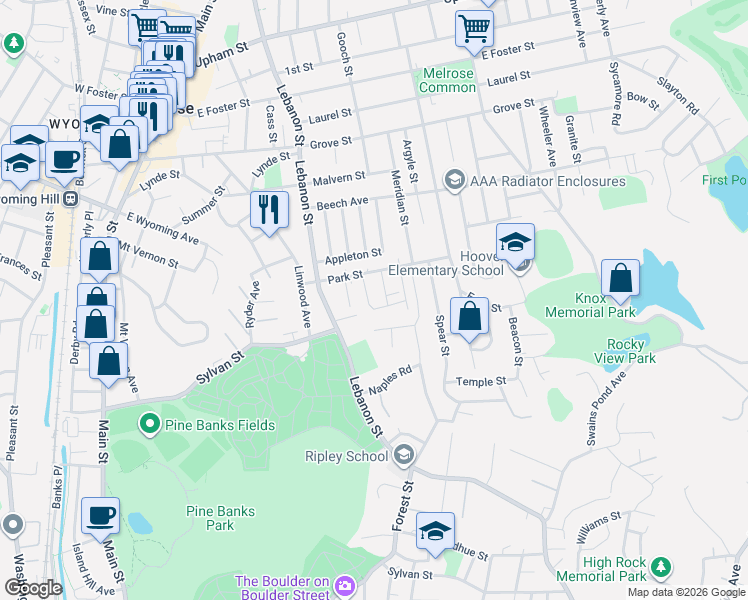Screen dimensions: 748x600
Task: Click the 1st St label
Action: 299,68
